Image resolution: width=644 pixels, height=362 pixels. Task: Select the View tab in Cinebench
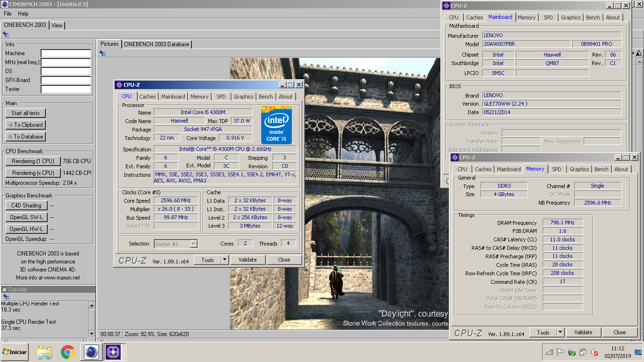pyautogui.click(x=57, y=25)
